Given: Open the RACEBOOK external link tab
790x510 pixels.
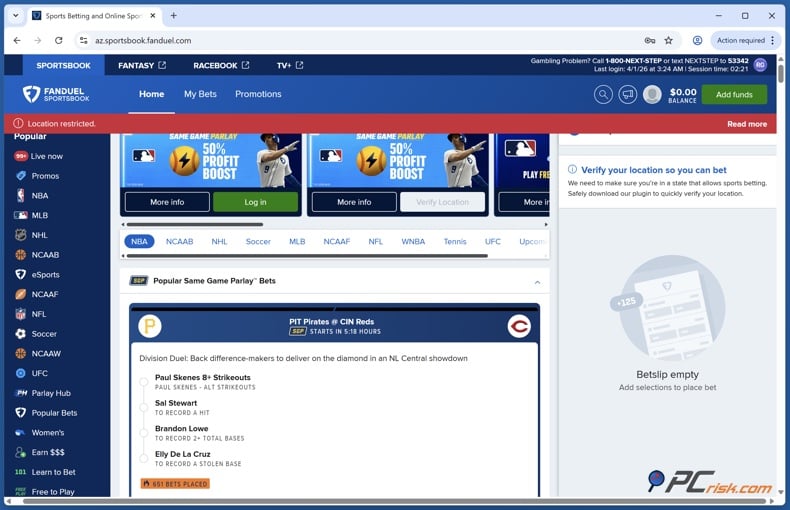Looking at the screenshot, I should click(x=221, y=66).
